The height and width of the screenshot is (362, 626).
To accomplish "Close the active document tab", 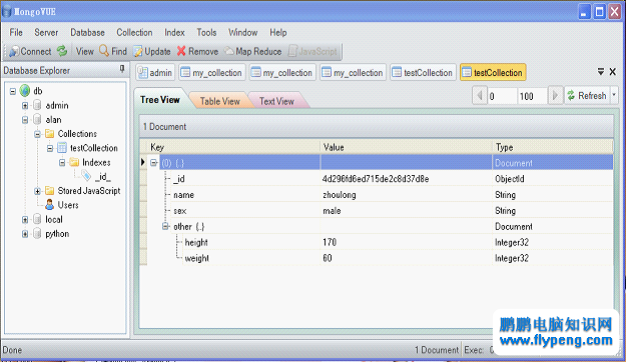I will point(613,72).
